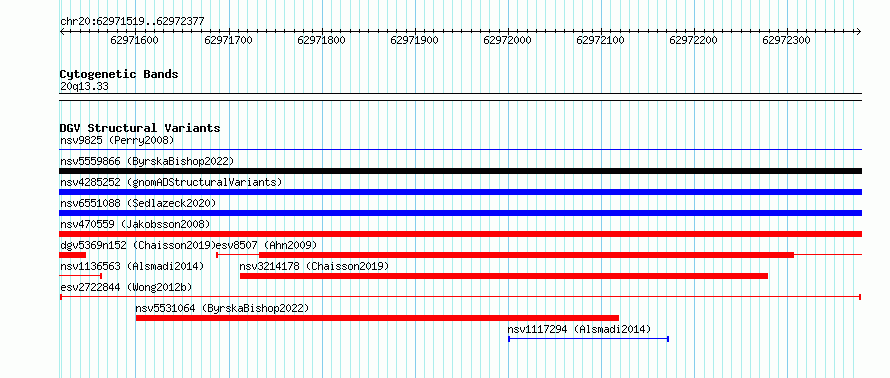Click the 62972300 ruler tick label
The image size is (890, 378).
click(787, 40)
